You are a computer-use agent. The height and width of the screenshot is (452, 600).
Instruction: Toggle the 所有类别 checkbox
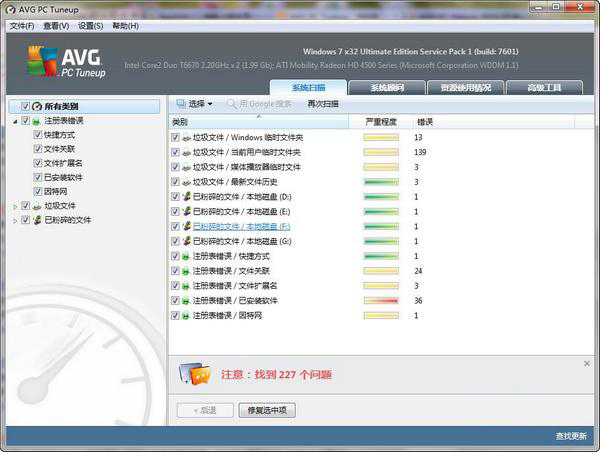point(26,106)
